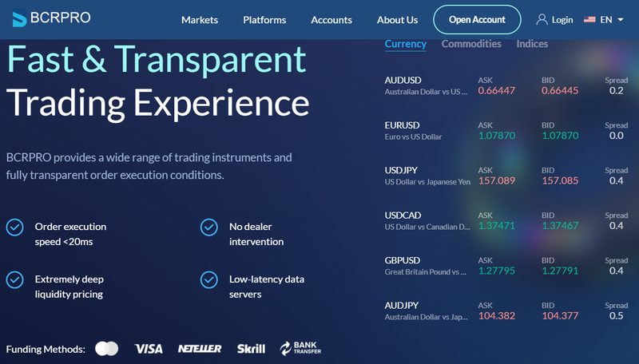The image size is (639, 364).
Task: Select the EURUSD currency pair
Action: [x=403, y=125]
